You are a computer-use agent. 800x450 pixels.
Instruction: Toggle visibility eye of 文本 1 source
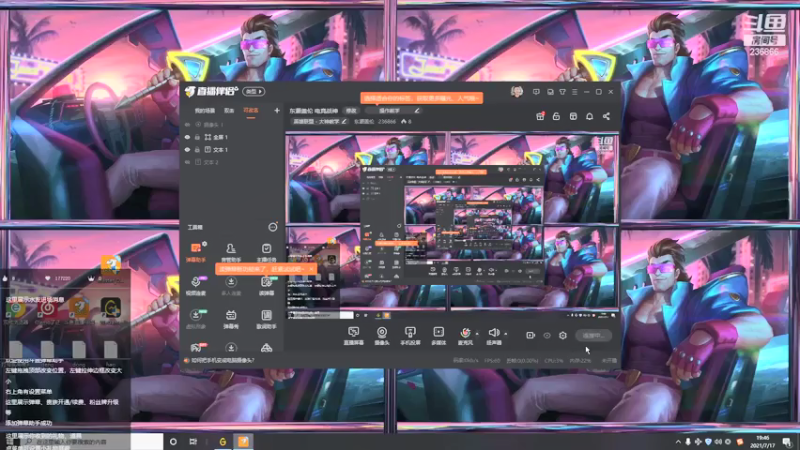point(187,149)
